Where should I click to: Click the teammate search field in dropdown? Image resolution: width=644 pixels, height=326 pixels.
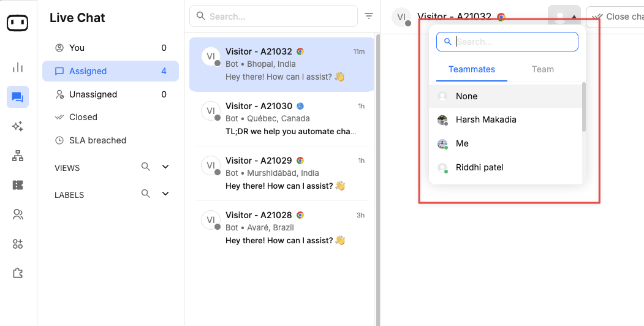[507, 42]
